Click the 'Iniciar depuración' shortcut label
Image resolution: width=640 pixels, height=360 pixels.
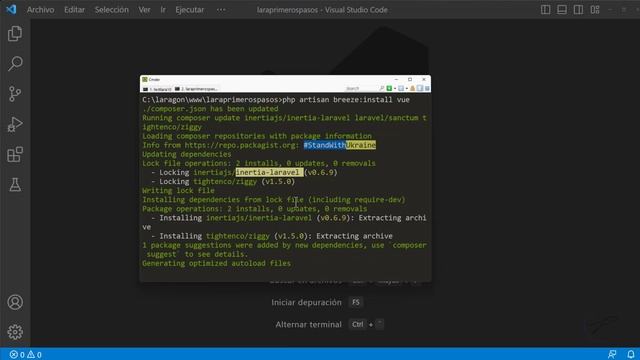click(306, 302)
